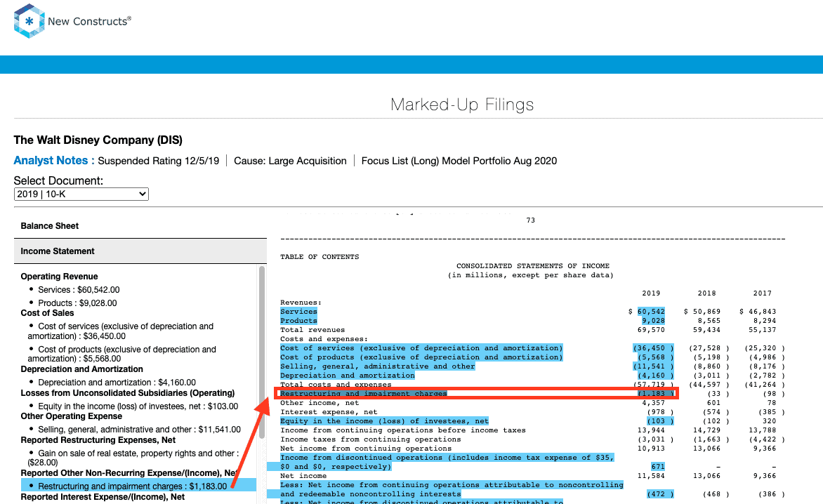The width and height of the screenshot is (823, 504).
Task: Click highlighted 2019 Services value 60,542
Action: (x=652, y=312)
